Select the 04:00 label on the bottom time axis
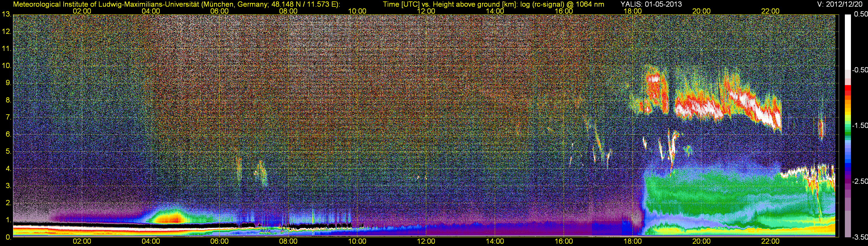 [151, 241]
